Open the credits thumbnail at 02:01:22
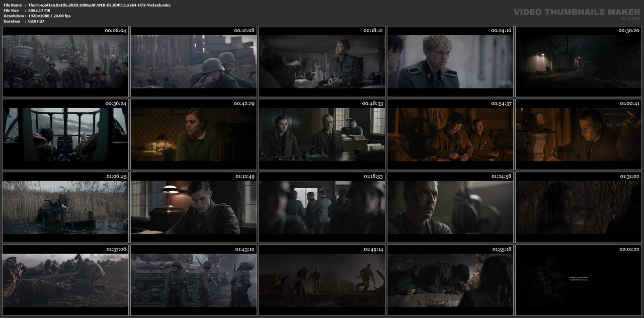This screenshot has width=644, height=318. 579,280
